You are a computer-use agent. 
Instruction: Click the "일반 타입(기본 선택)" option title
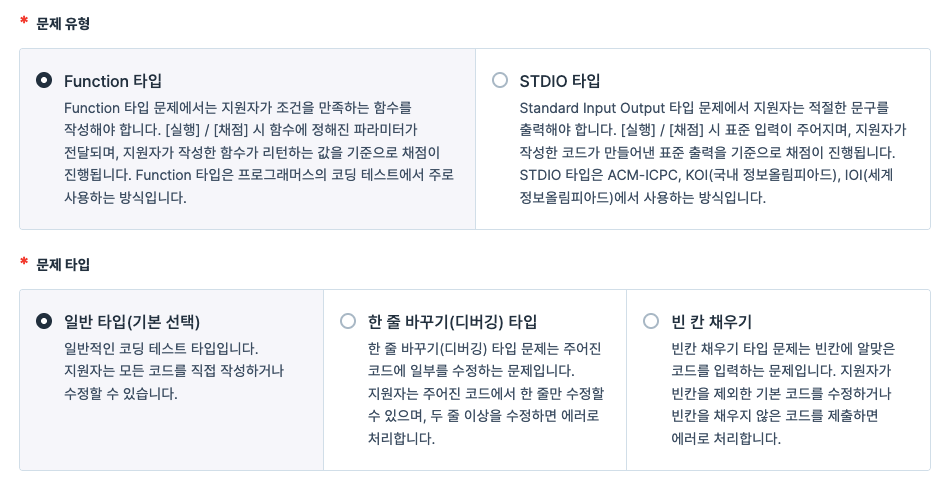pyautogui.click(x=132, y=322)
